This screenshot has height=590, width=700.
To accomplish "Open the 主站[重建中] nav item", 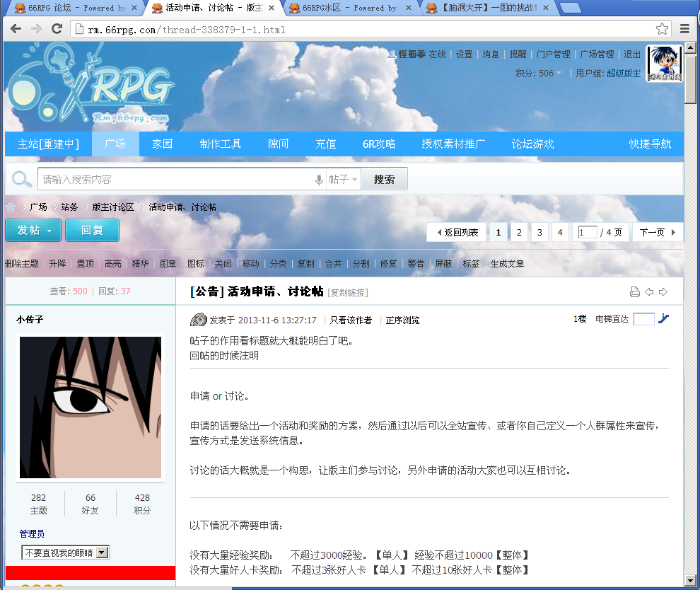I will tap(48, 144).
